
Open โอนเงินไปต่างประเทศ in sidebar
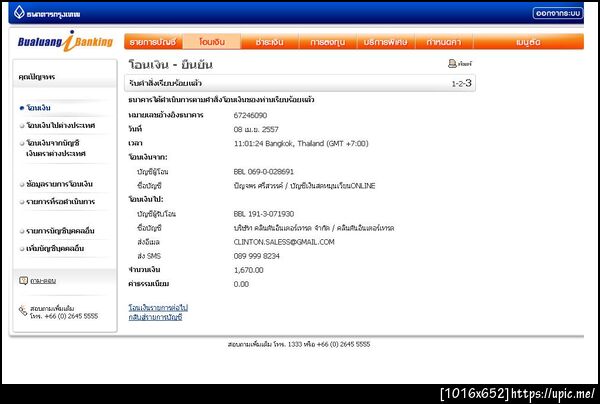click(x=60, y=125)
